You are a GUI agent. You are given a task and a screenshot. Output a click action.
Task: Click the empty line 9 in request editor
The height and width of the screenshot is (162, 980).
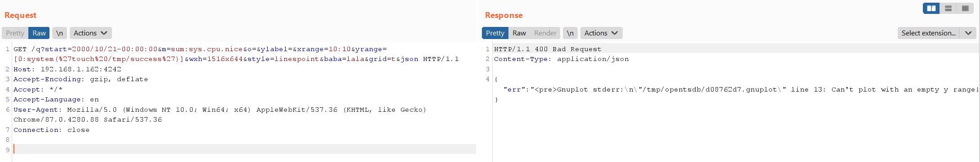pos(244,149)
